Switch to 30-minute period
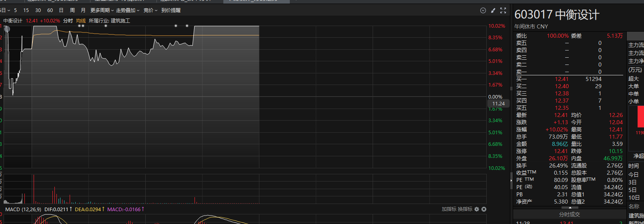 pyautogui.click(x=38, y=10)
